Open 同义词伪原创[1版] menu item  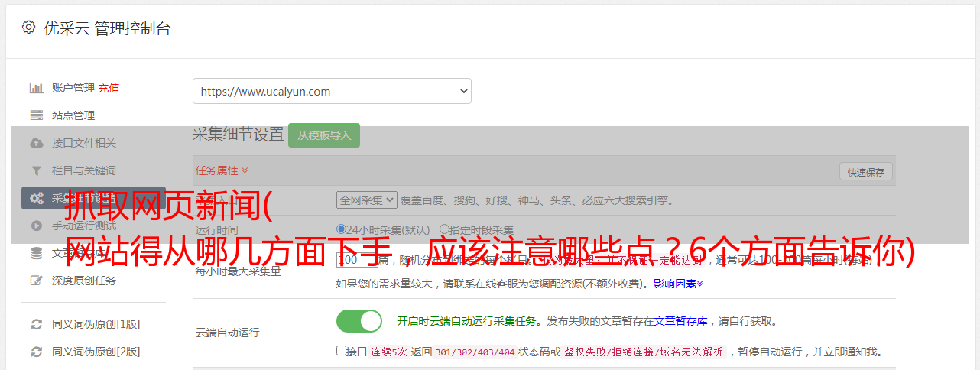(x=96, y=324)
